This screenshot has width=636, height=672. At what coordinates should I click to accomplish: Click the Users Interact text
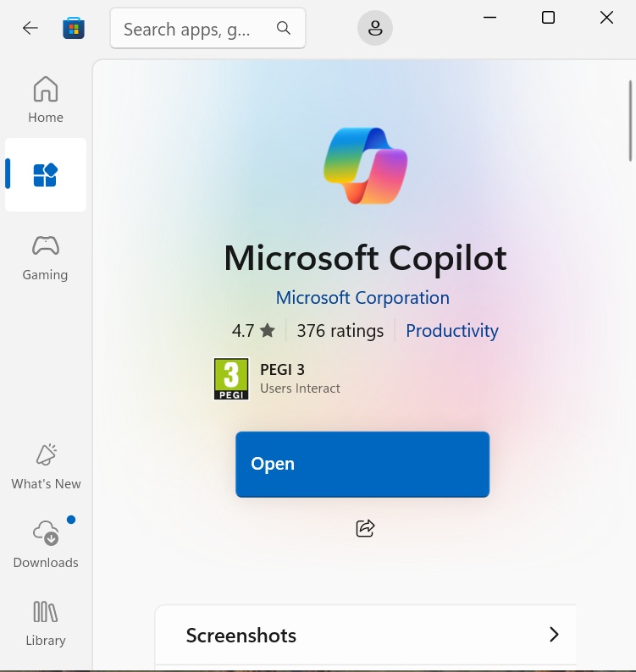pyautogui.click(x=300, y=388)
